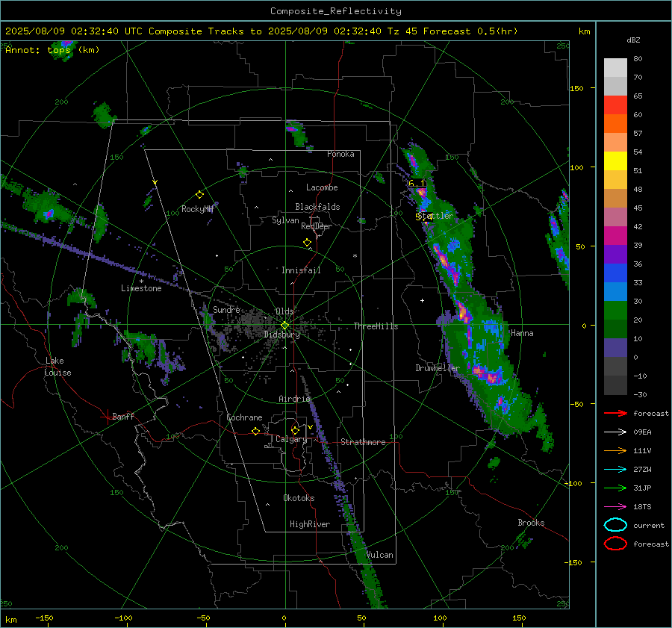Click the Sundre city label
672x628 pixels.
(x=227, y=310)
